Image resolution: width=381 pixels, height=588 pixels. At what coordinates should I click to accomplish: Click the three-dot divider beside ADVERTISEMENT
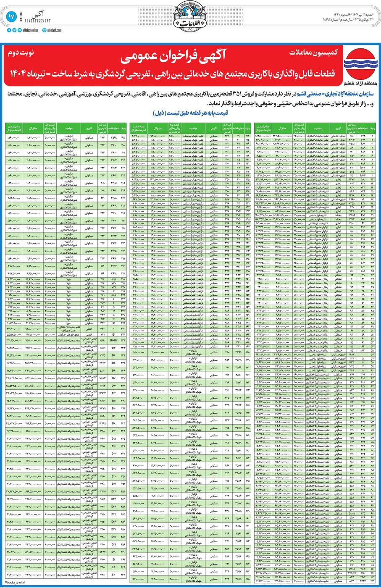tap(21, 16)
